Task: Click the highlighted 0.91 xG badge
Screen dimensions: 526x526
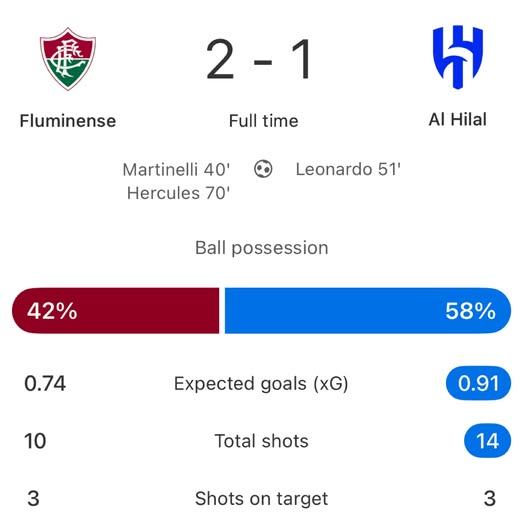Action: [x=478, y=383]
